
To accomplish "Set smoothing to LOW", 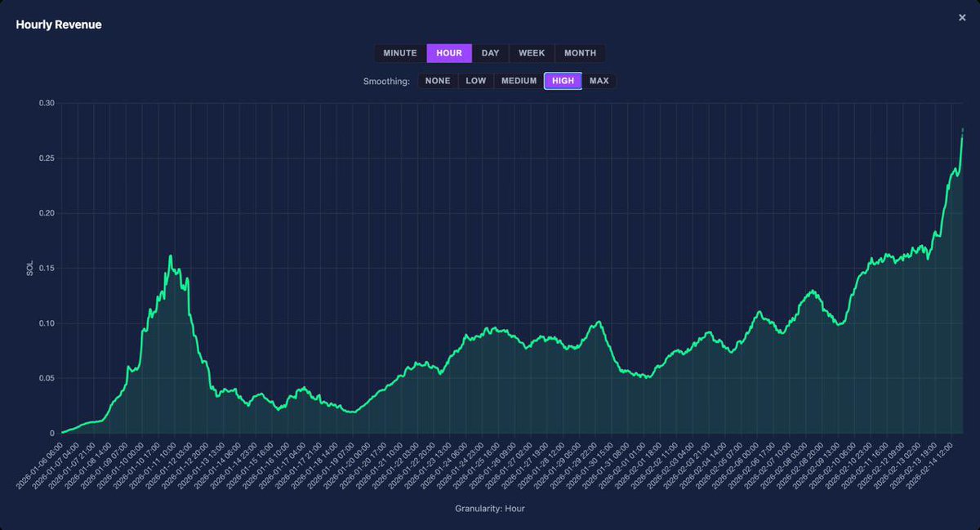I will (x=476, y=81).
